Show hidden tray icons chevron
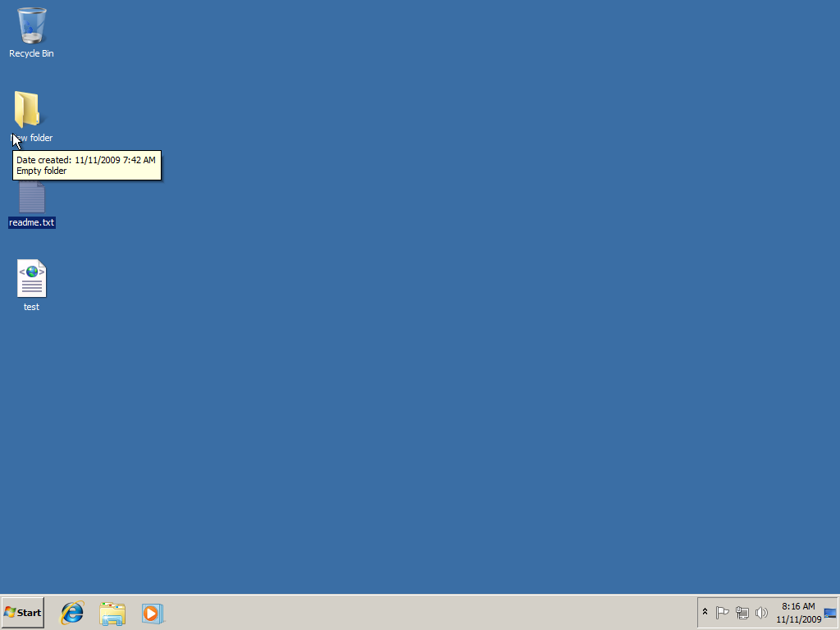Image resolution: width=840 pixels, height=630 pixels. (705, 612)
